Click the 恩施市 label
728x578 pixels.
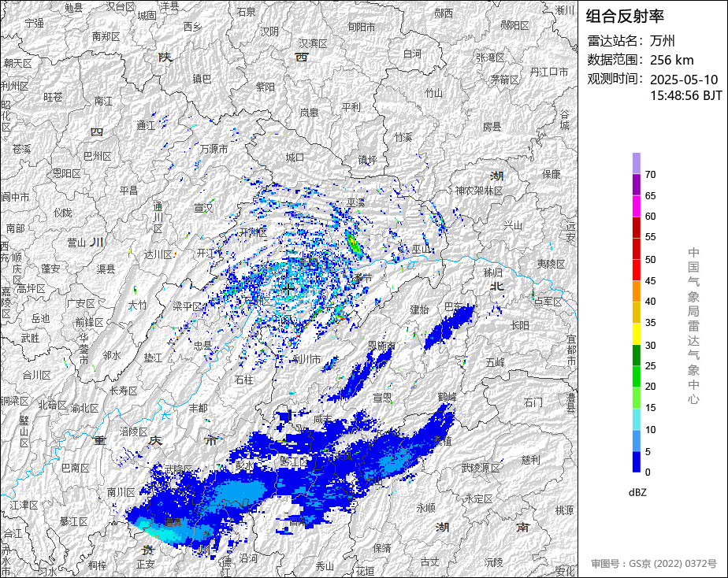click(381, 346)
